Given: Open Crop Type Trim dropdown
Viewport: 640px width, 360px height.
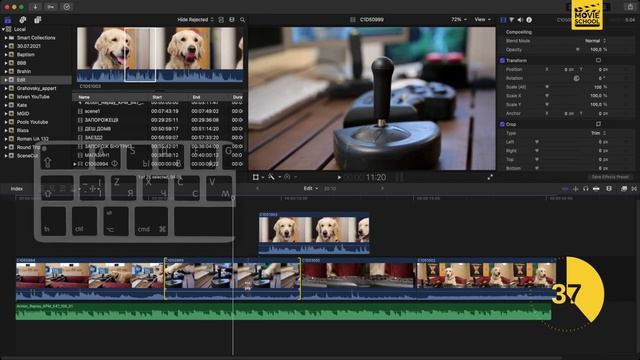Looking at the screenshot, I should (x=599, y=133).
